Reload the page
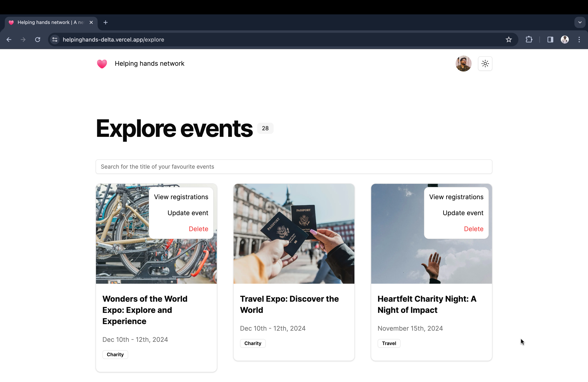Screen dimensions: 588x382 [x=38, y=40]
